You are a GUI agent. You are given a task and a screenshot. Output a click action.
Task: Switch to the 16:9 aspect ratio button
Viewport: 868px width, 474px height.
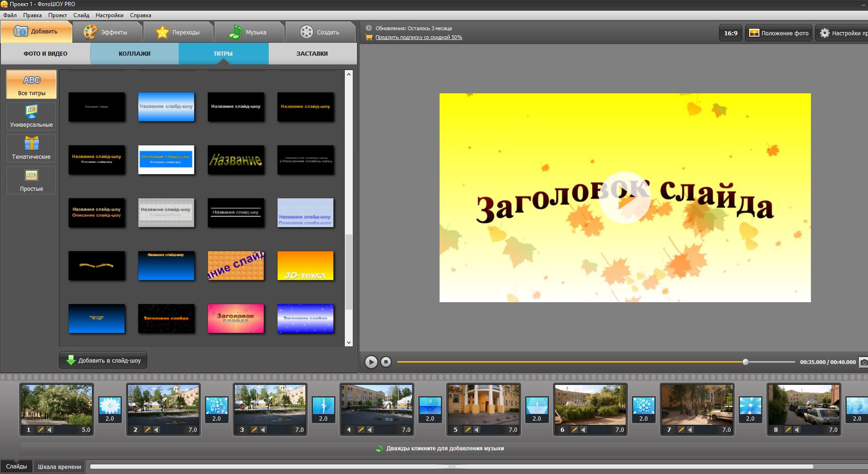731,33
